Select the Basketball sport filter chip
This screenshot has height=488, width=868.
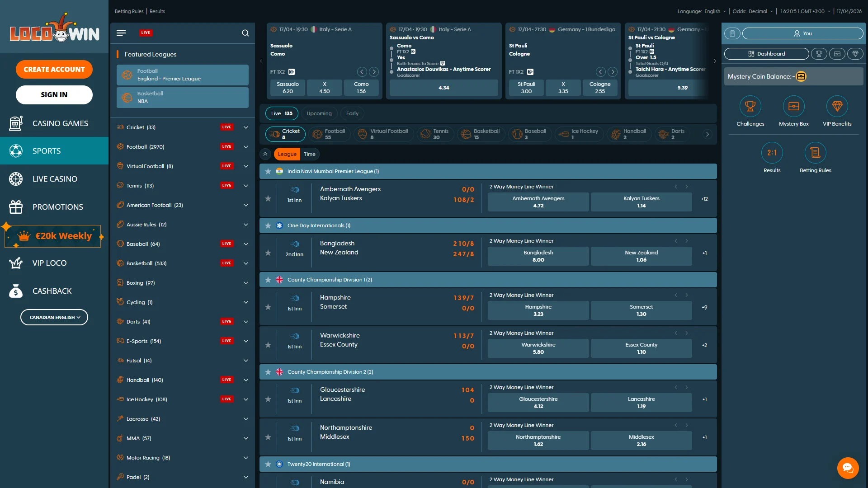[481, 134]
